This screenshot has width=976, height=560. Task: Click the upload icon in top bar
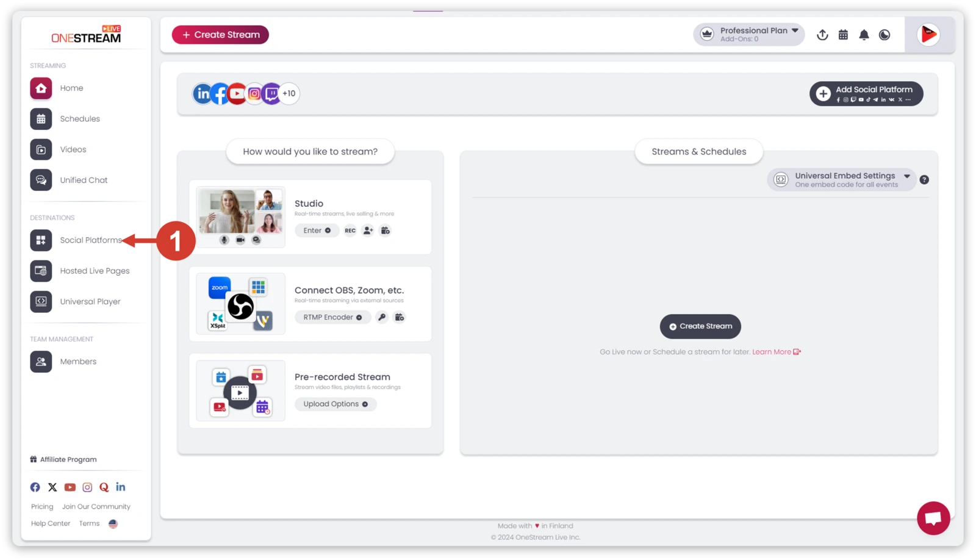(x=822, y=35)
